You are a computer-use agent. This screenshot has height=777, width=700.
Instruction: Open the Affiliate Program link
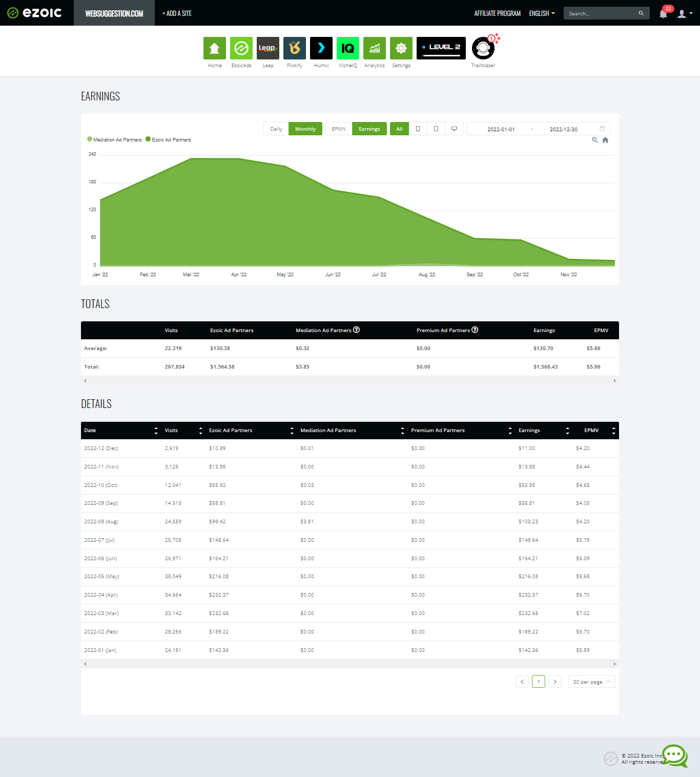[498, 13]
